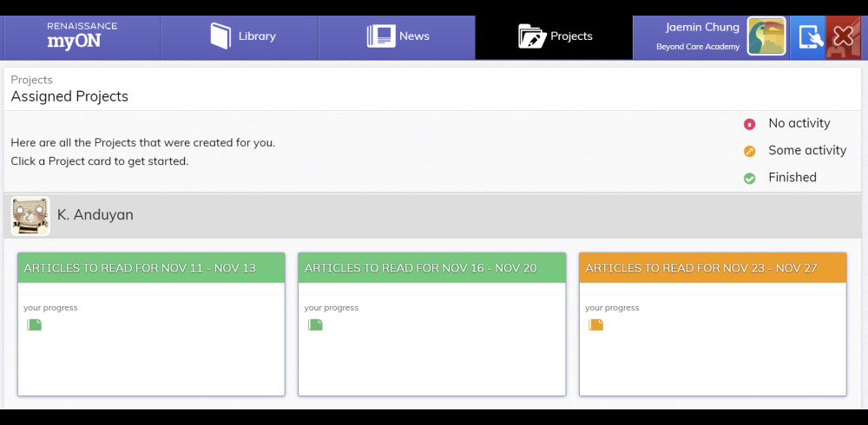
Task: Click the Beyond Care Academy school name
Action: click(x=698, y=47)
